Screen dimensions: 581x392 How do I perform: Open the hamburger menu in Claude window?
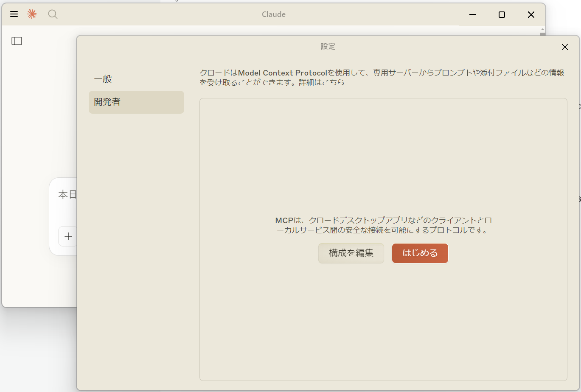point(14,14)
